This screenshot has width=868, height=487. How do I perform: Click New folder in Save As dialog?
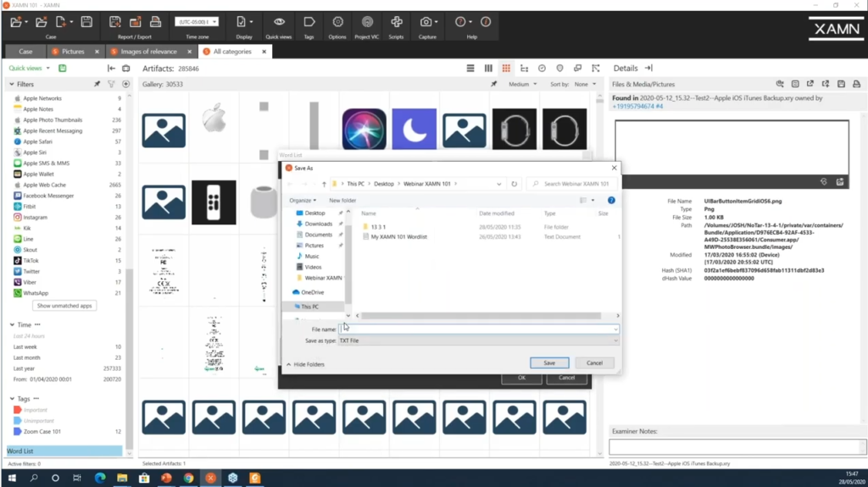click(x=342, y=201)
